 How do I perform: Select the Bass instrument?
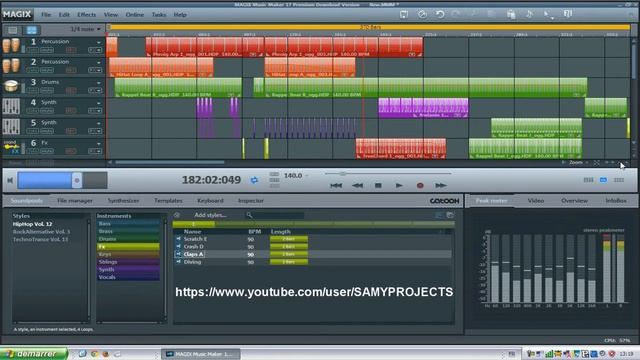pos(128,224)
